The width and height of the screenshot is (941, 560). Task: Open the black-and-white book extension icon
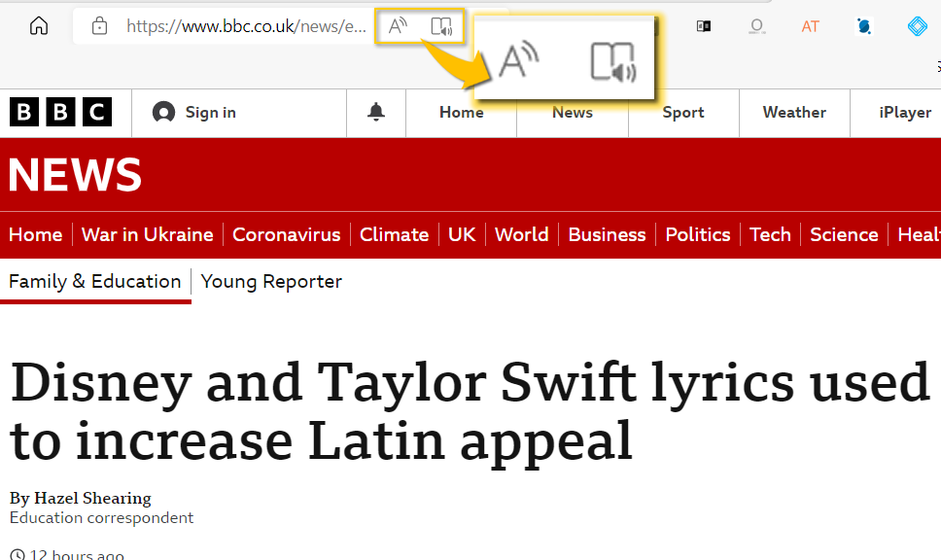point(704,26)
